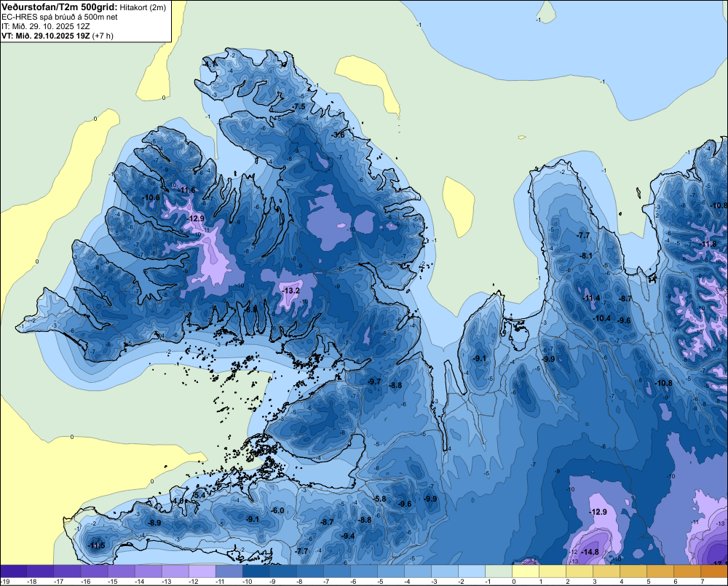
Task: Click the -10 to -9 dark blue legend swatch
Action: pos(256,571)
